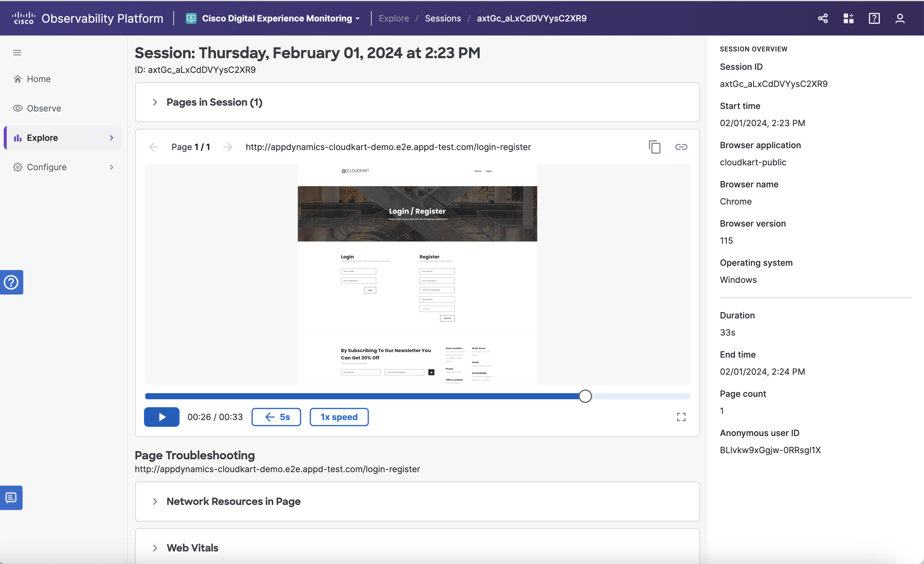Viewport: 924px width, 564px height.
Task: Navigate to Sessions via the breadcrumb
Action: coord(443,18)
